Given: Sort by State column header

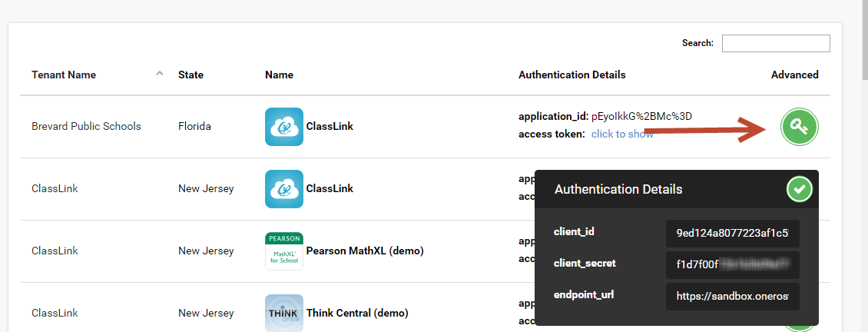Looking at the screenshot, I should click(x=190, y=75).
